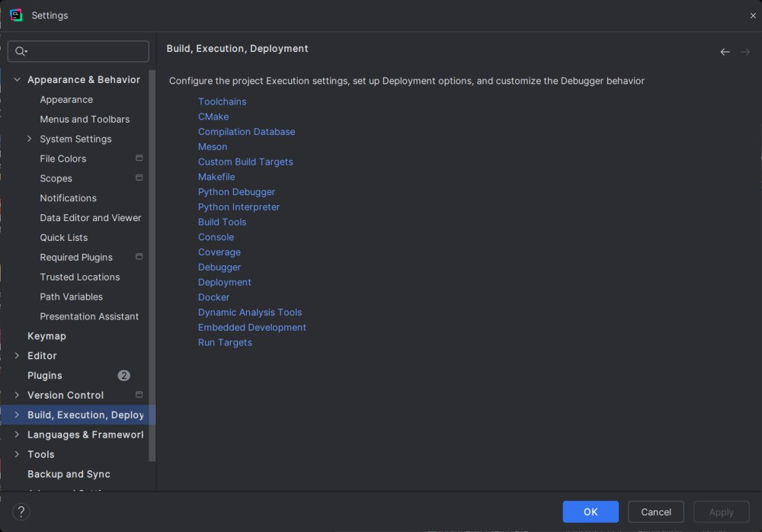Viewport: 762px width, 532px height.
Task: Click the project-level icon beside File Colors
Action: pyautogui.click(x=139, y=159)
